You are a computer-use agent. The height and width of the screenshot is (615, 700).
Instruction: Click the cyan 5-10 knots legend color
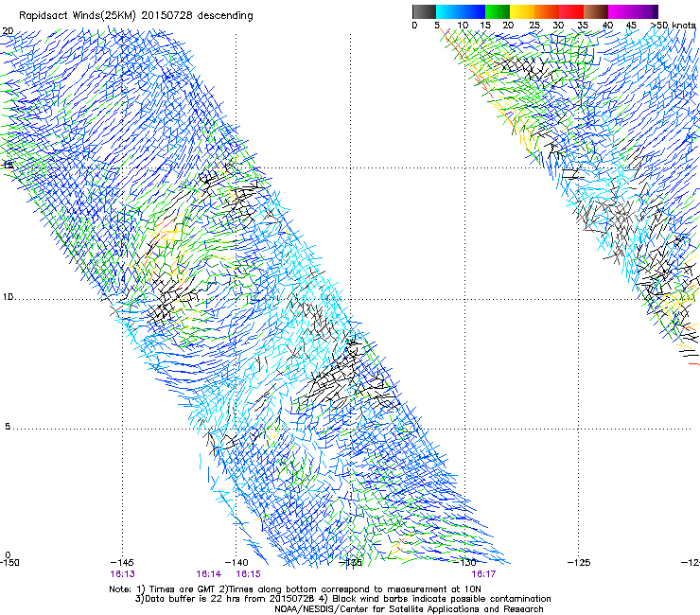point(448,11)
